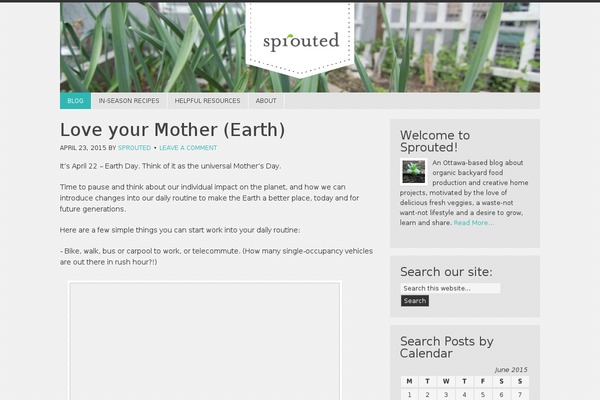Screen dimensions: 600x400
Task: Open the Blog tab
Action: tap(75, 101)
